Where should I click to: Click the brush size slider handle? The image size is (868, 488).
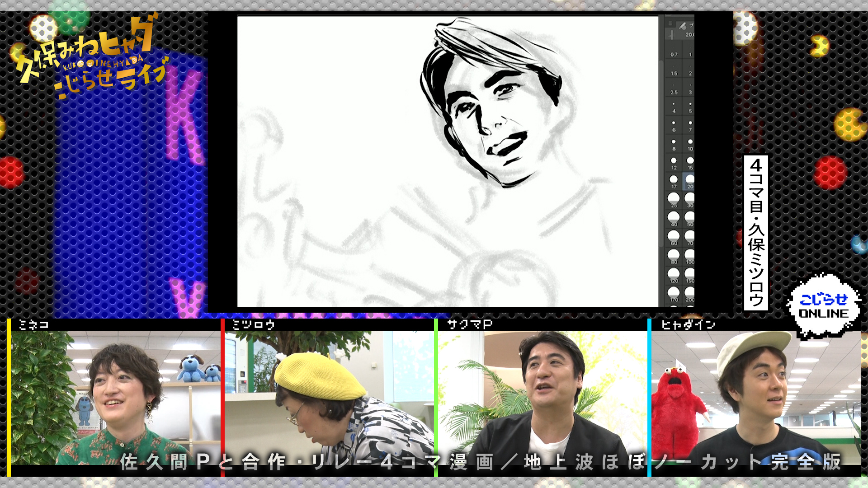pyautogui.click(x=672, y=34)
